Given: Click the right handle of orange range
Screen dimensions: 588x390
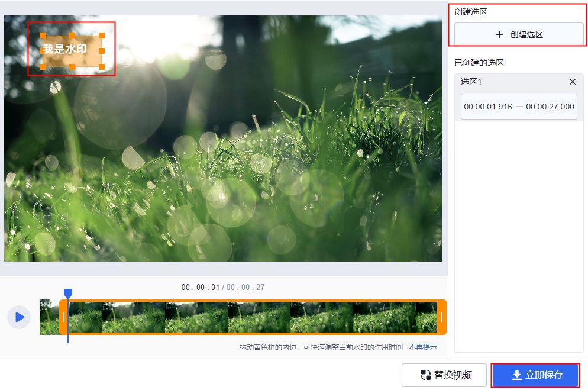Looking at the screenshot, I should click(442, 317).
